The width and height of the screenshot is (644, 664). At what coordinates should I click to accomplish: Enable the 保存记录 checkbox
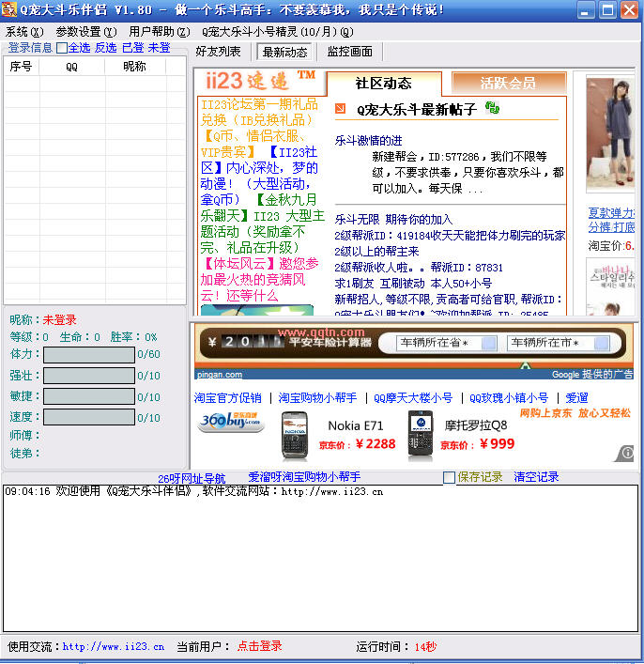450,478
